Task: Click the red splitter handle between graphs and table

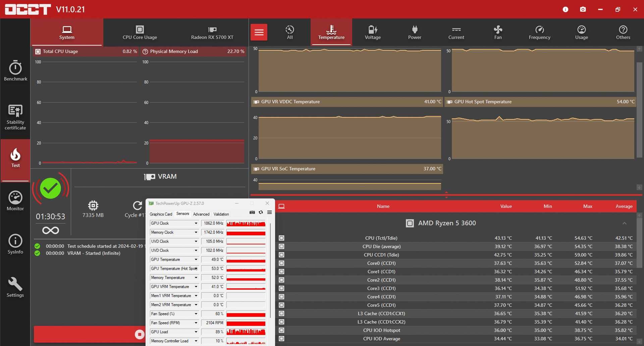Action: tap(446, 194)
